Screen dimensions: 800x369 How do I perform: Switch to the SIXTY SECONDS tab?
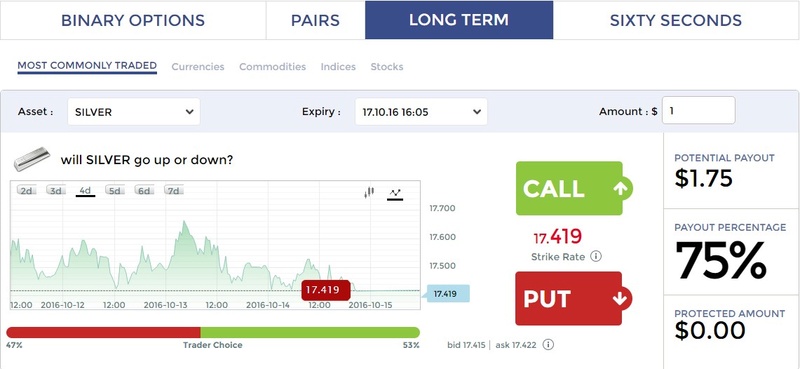tap(676, 20)
